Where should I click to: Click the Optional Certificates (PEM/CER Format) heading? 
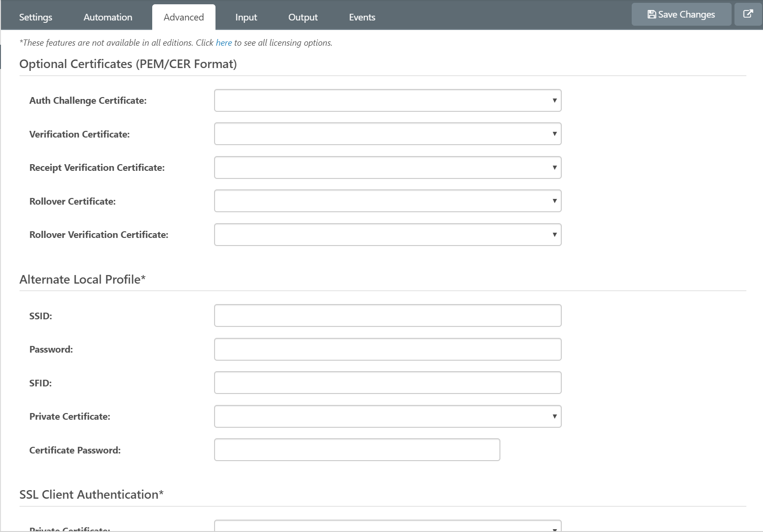(x=128, y=64)
